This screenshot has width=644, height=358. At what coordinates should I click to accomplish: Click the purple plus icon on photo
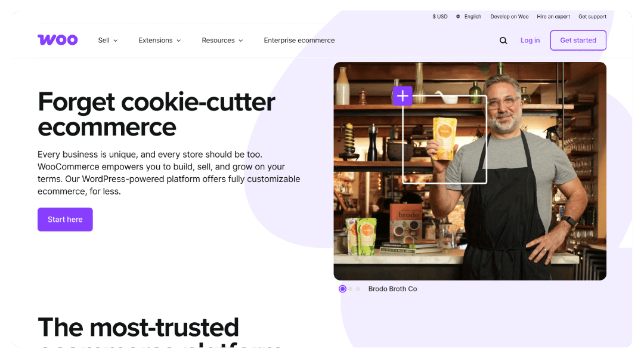[402, 96]
